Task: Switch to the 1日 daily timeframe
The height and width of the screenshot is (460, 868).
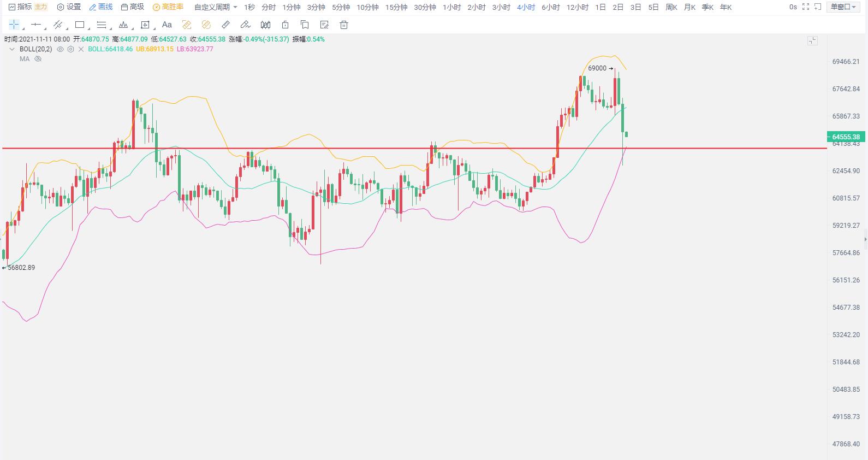Action: pyautogui.click(x=601, y=7)
